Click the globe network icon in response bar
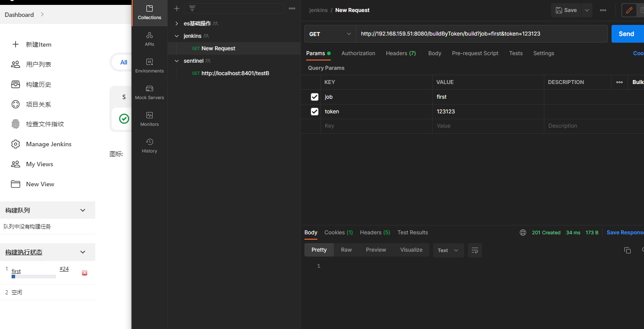 [523, 233]
